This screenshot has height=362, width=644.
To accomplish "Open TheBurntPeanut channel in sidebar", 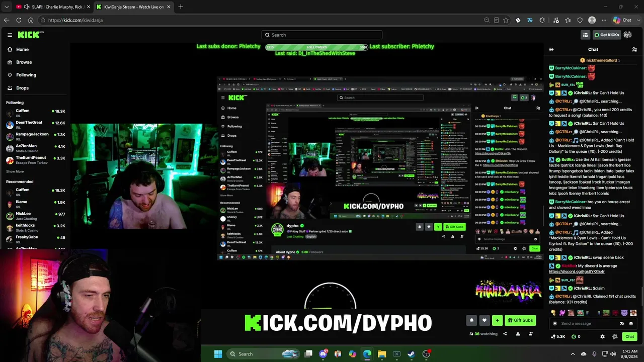I will click(35, 160).
